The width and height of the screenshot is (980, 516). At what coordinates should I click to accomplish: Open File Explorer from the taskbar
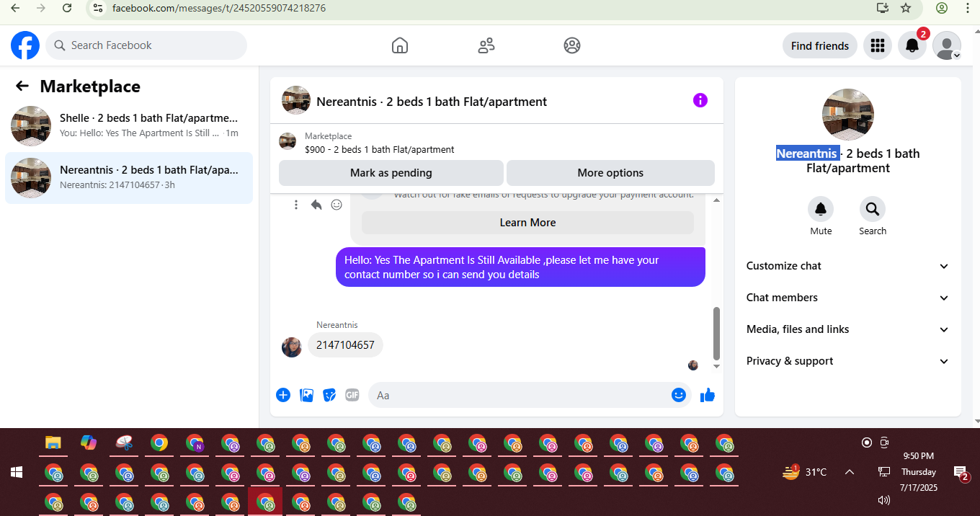pyautogui.click(x=53, y=443)
